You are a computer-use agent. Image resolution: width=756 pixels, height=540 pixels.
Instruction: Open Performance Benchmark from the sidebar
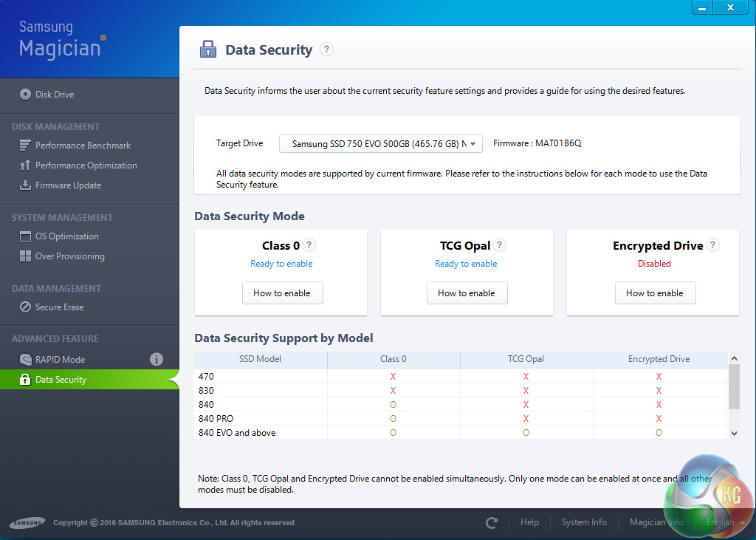point(83,146)
